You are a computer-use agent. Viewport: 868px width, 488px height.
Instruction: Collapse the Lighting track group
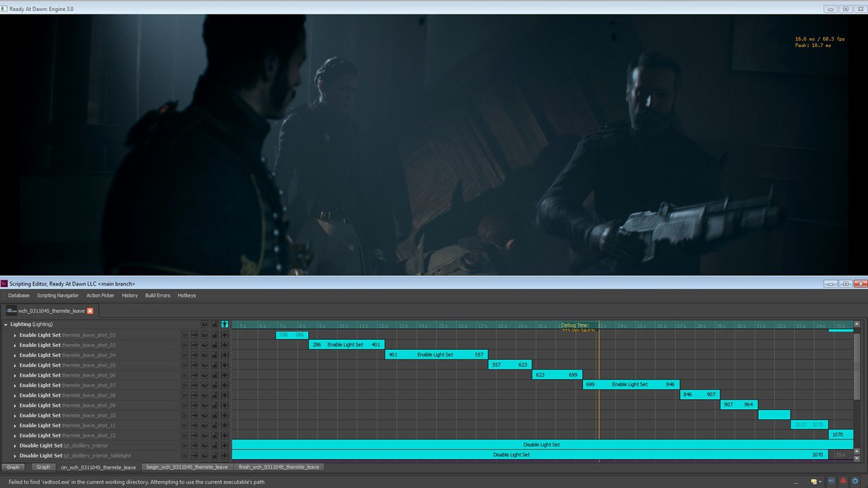click(x=6, y=325)
